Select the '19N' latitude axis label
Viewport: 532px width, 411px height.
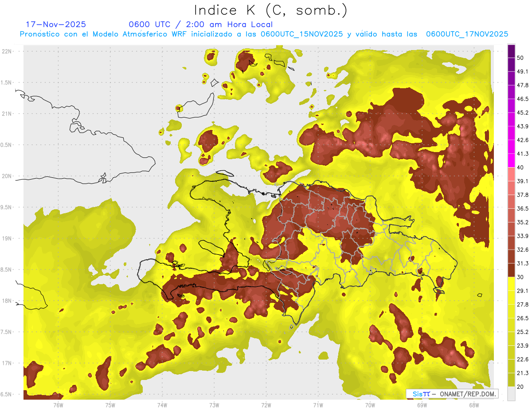pos(8,239)
